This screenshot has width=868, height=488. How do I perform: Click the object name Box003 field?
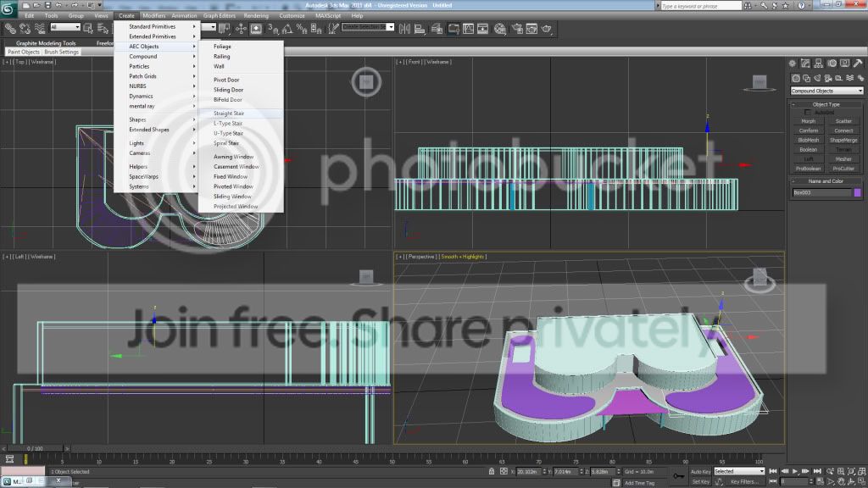(x=822, y=192)
